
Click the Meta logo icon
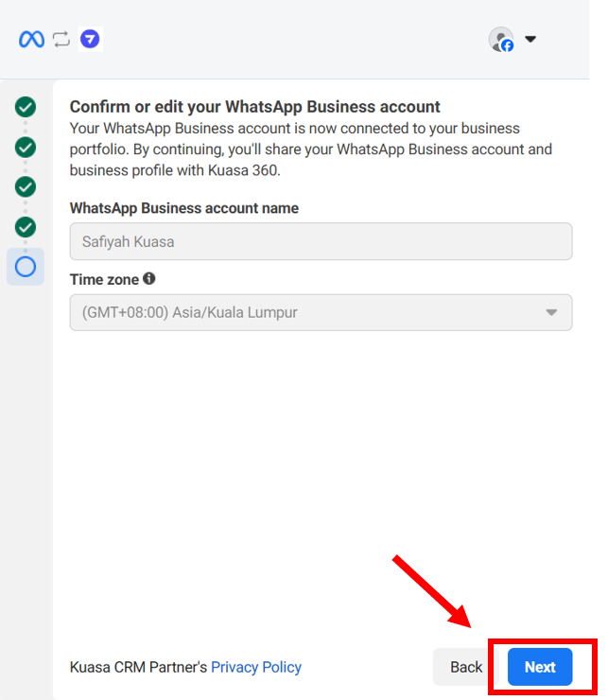point(31,40)
